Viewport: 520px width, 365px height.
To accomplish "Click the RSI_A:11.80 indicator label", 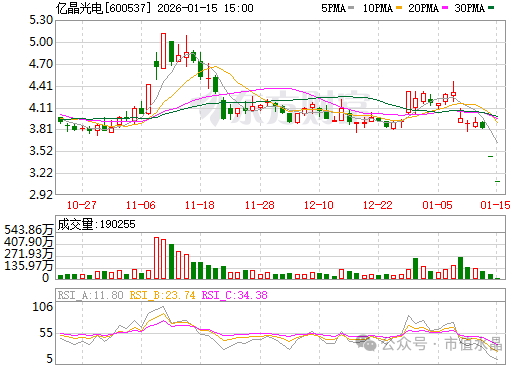I will pyautogui.click(x=90, y=295).
